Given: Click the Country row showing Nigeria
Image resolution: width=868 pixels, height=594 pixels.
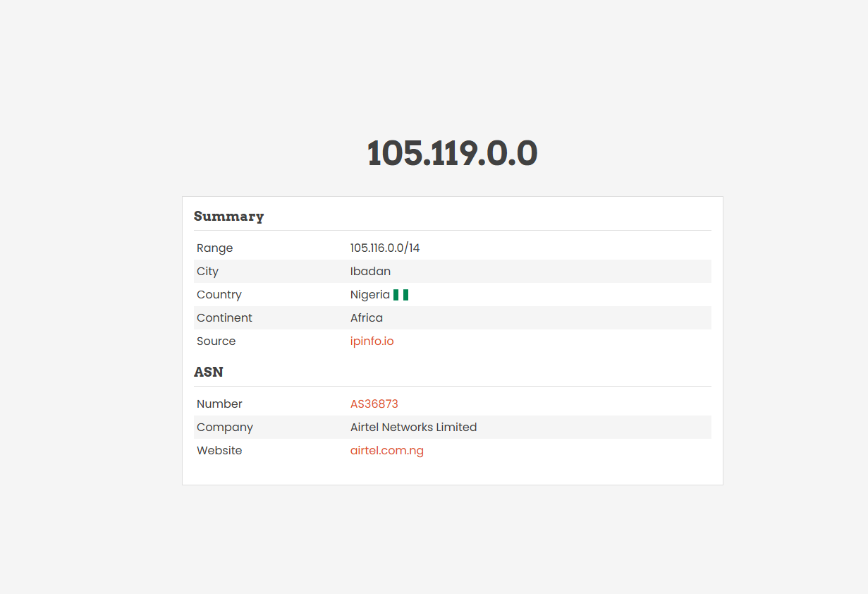Looking at the screenshot, I should 451,294.
